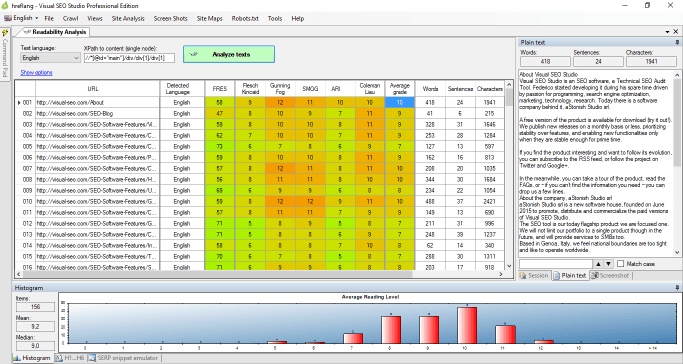This screenshot has height=364, width=683.
Task: Switch to the Screenshot tab
Action: point(610,276)
